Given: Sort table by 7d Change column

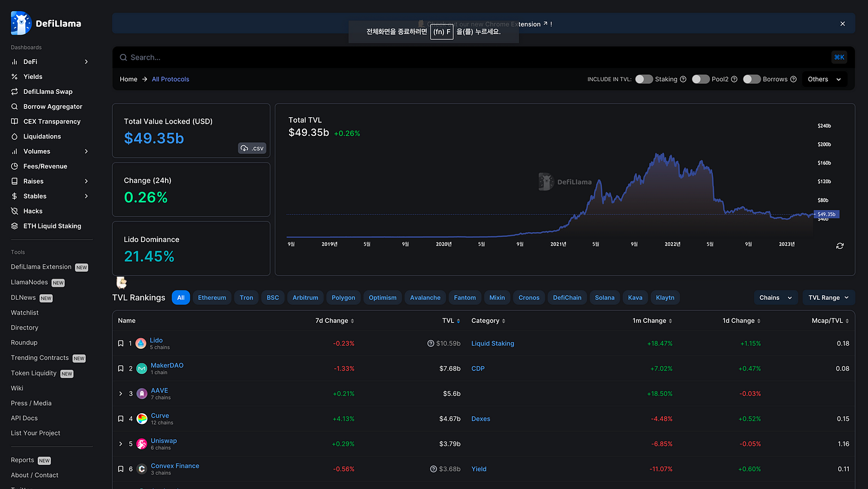Looking at the screenshot, I should click(x=335, y=321).
